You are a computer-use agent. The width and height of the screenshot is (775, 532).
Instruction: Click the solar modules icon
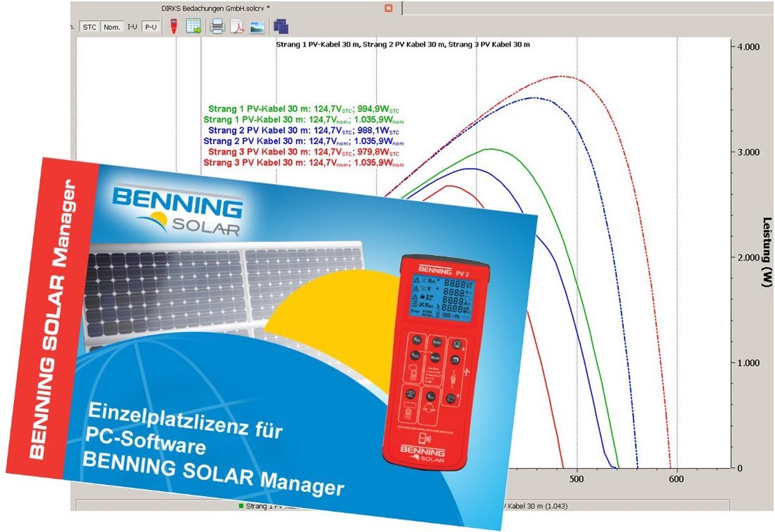point(280,27)
